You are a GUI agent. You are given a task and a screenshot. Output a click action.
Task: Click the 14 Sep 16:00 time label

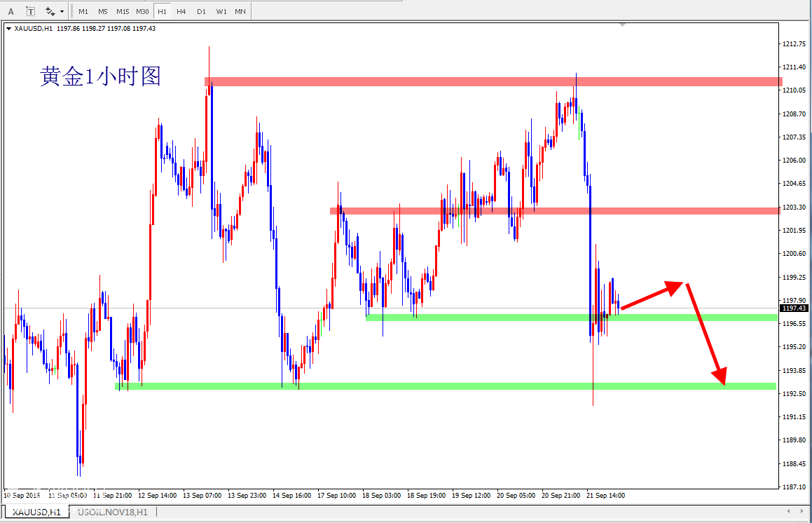point(291,496)
